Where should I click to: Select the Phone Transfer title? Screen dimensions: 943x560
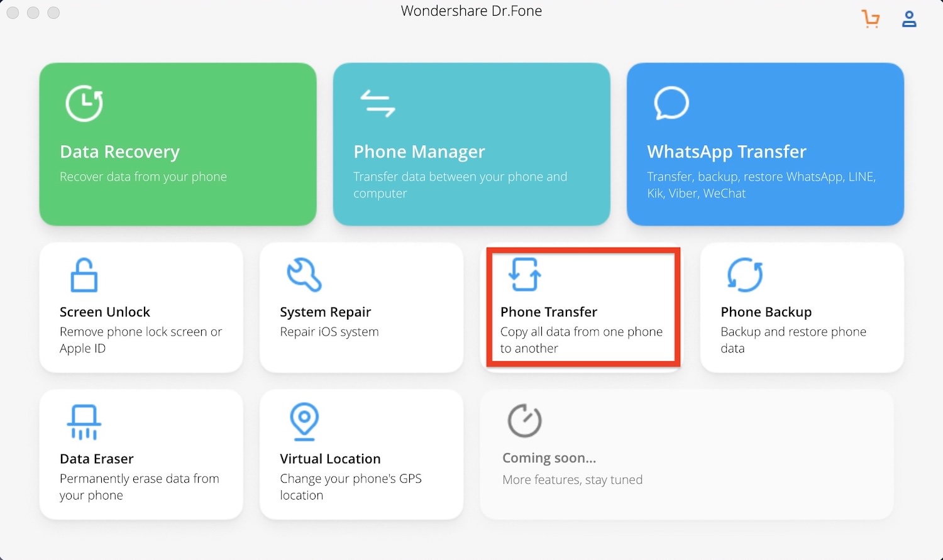(x=549, y=312)
